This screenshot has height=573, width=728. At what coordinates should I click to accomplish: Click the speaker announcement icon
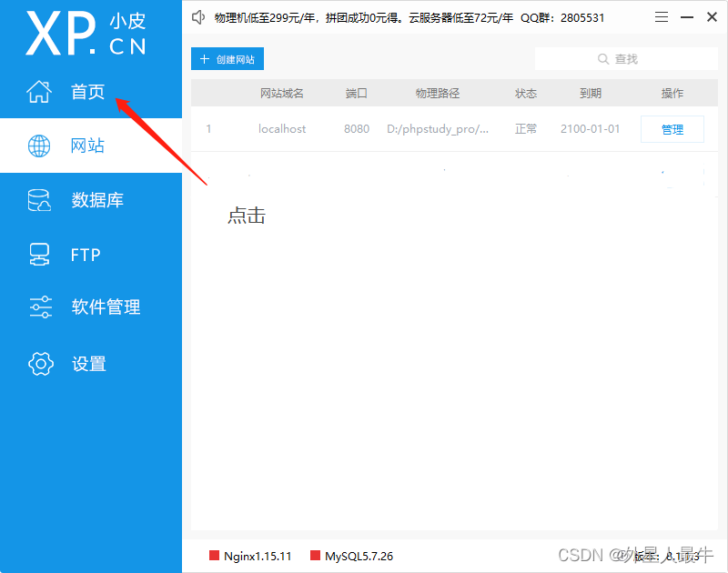[x=198, y=17]
